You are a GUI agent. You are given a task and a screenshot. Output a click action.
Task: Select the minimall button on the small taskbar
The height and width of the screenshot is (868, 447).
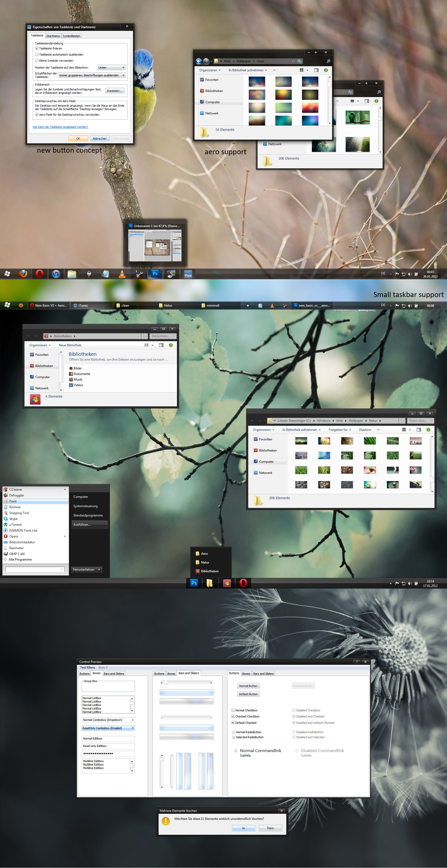point(219,305)
